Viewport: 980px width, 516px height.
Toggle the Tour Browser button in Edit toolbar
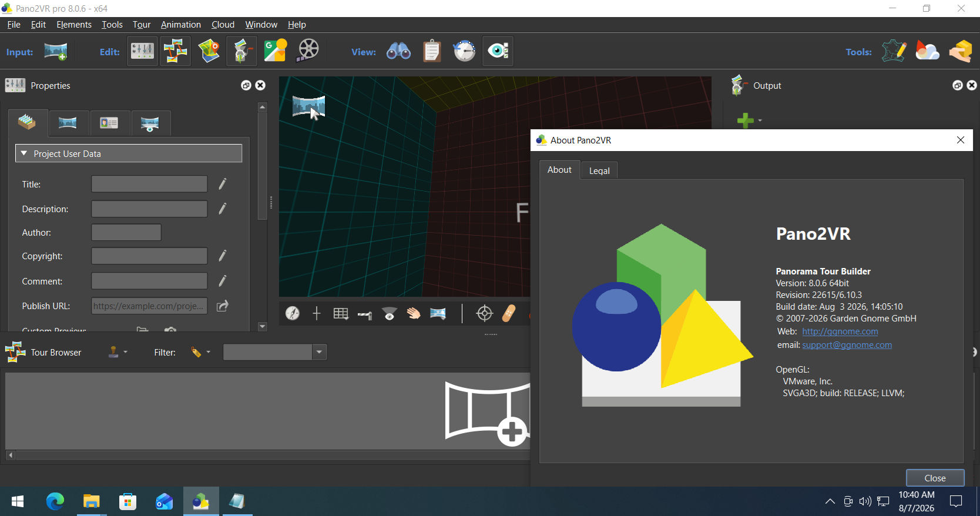coord(176,51)
